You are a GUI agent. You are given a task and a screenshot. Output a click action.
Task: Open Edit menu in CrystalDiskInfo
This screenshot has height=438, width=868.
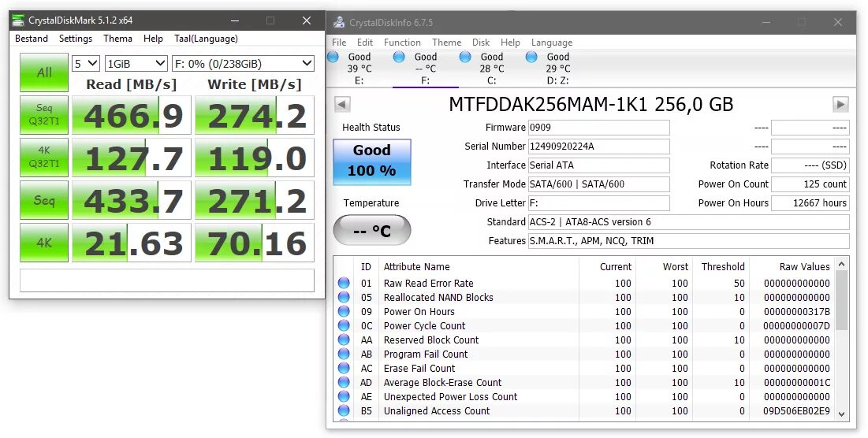point(365,43)
